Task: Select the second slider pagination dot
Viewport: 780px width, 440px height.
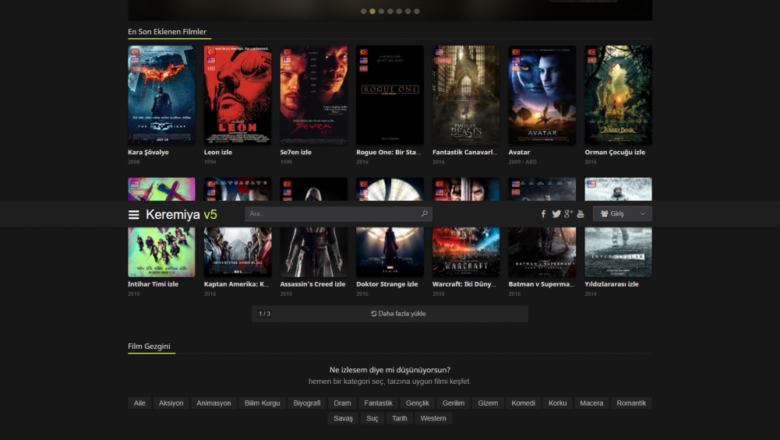Action: point(372,11)
